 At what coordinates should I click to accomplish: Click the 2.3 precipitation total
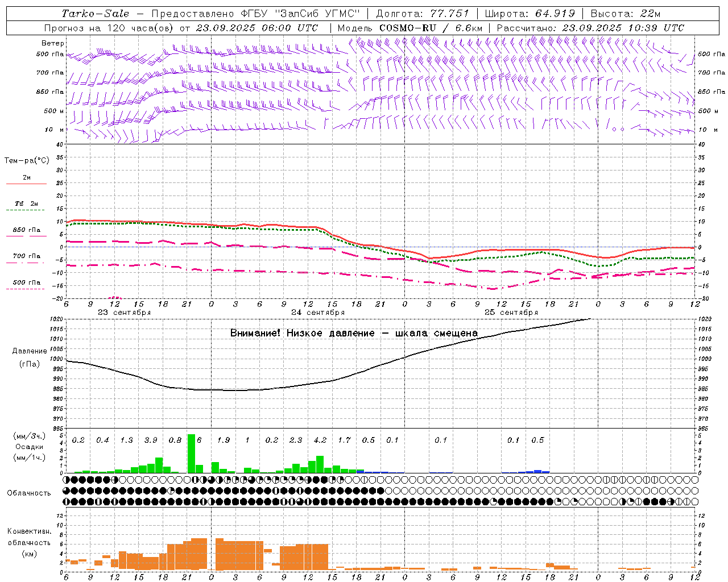[x=296, y=440]
